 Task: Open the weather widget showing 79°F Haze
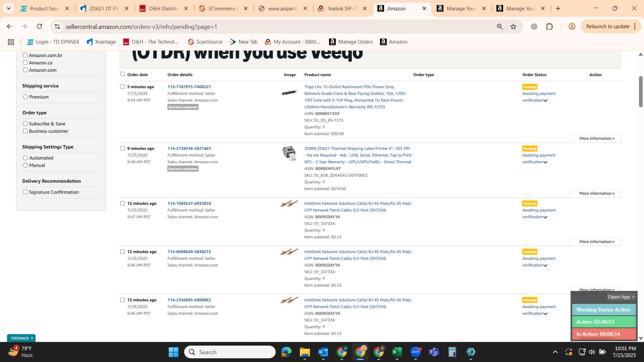(21, 352)
